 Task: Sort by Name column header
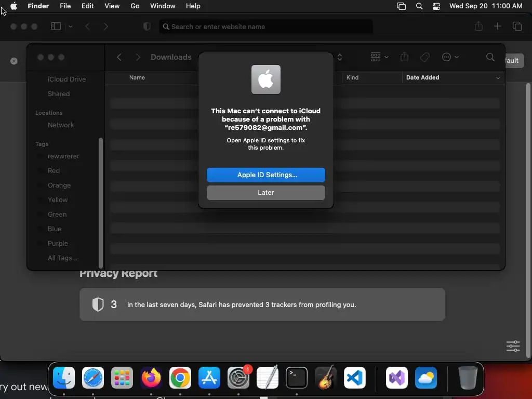(137, 77)
